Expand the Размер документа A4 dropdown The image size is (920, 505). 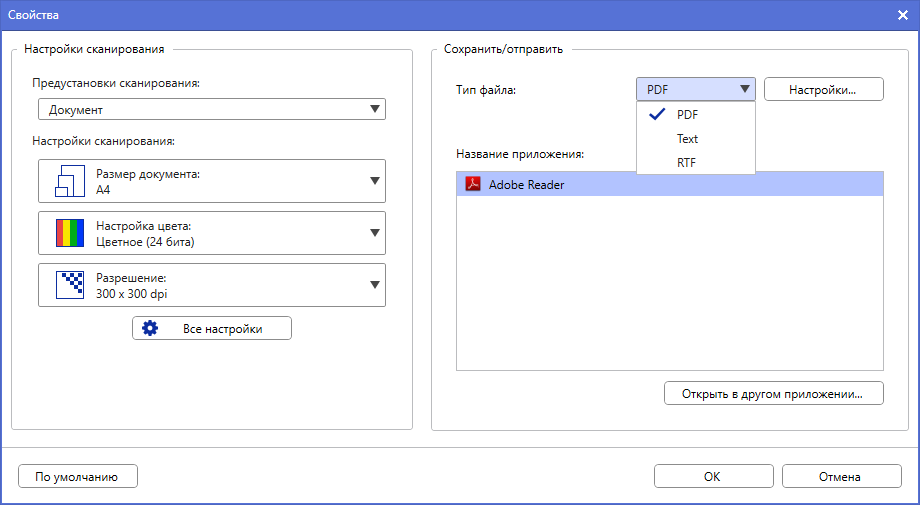(212, 181)
